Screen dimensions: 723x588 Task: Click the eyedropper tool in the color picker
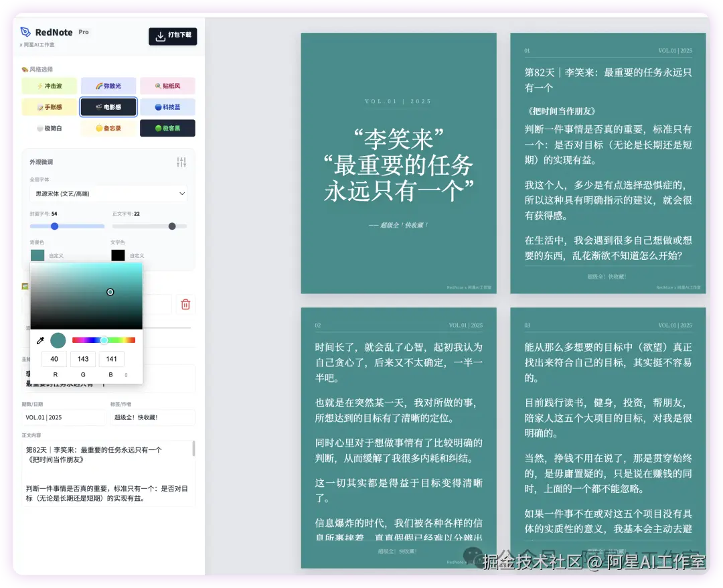(40, 340)
